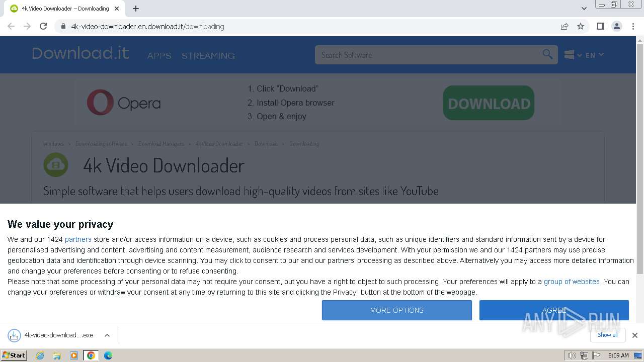The height and width of the screenshot is (362, 644).
Task: Click the AGREE button
Action: click(554, 310)
